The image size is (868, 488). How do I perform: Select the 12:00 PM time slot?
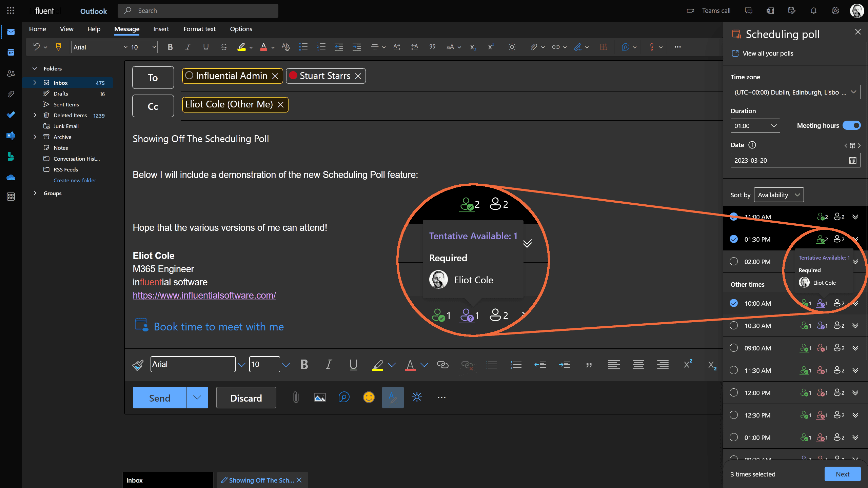coord(734,393)
